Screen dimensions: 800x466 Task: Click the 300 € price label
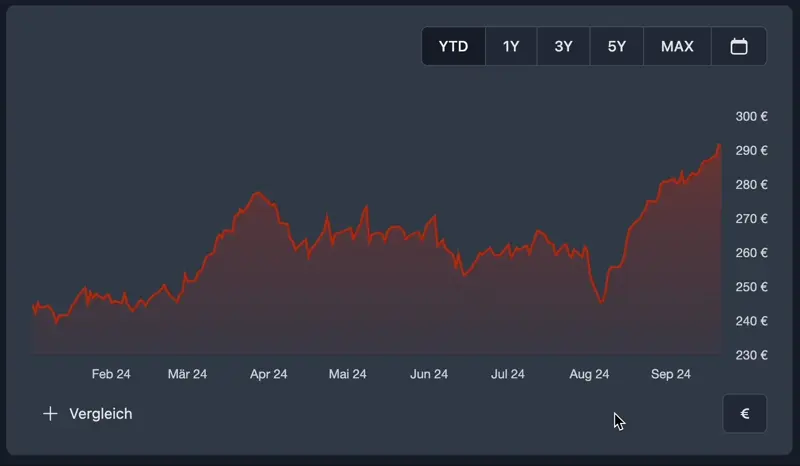[x=751, y=116]
